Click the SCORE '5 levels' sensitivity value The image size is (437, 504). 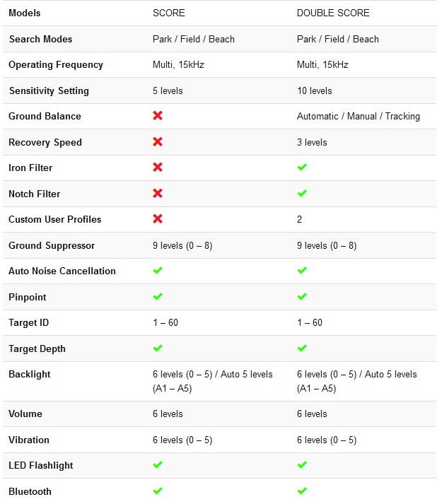click(168, 90)
